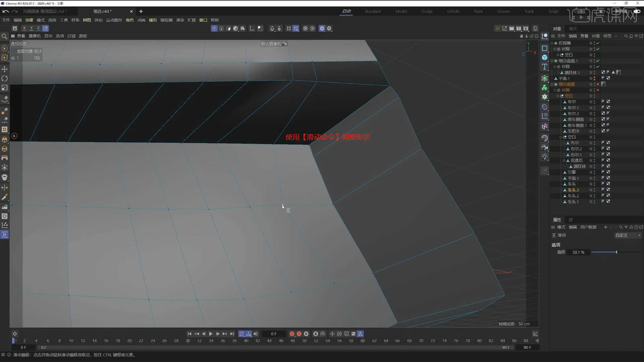644x362 pixels.
Task: Collapse the orange 空白 tree node
Action: point(558,96)
